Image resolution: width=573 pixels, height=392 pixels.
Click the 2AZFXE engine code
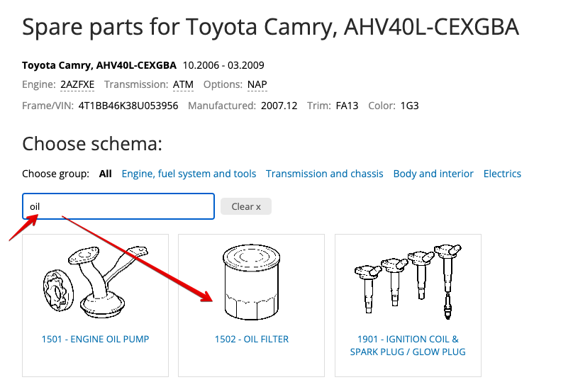coord(77,85)
